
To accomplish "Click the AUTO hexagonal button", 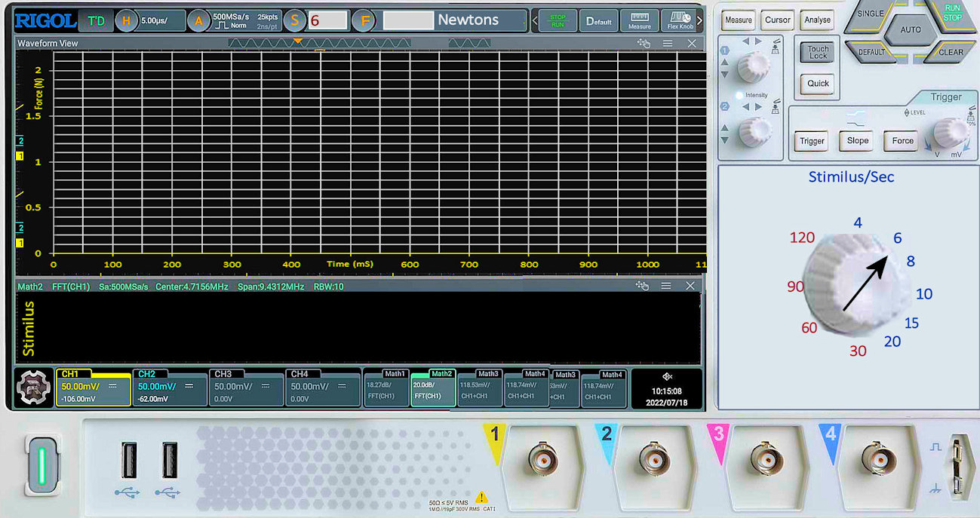I will tap(911, 30).
